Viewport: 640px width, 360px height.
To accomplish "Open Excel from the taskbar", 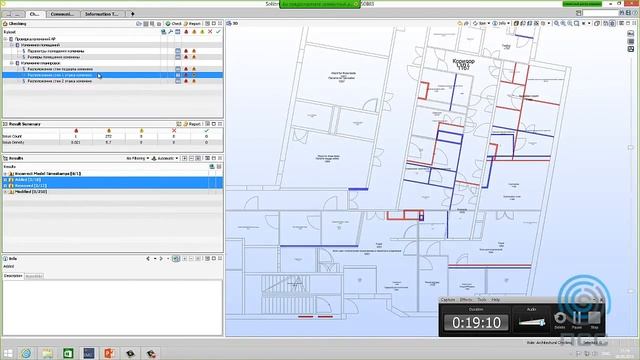I will point(68,353).
